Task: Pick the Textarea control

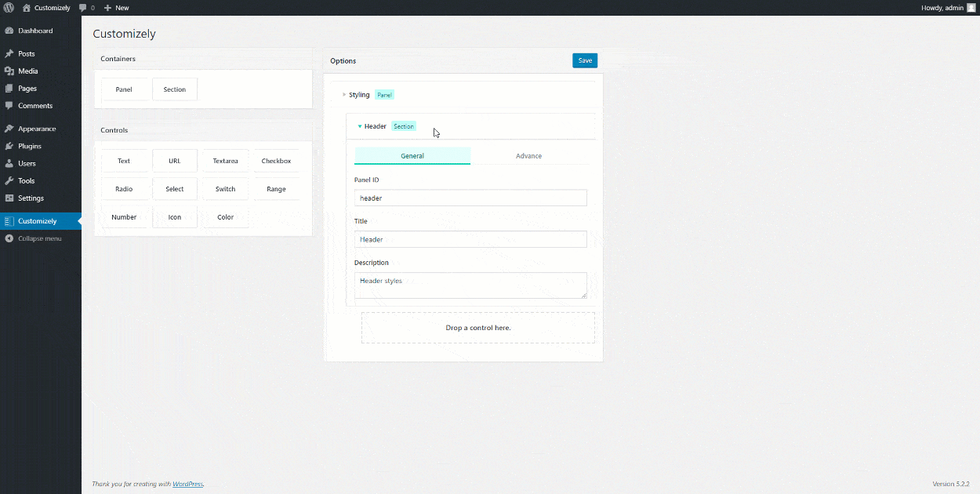Action: pyautogui.click(x=226, y=161)
